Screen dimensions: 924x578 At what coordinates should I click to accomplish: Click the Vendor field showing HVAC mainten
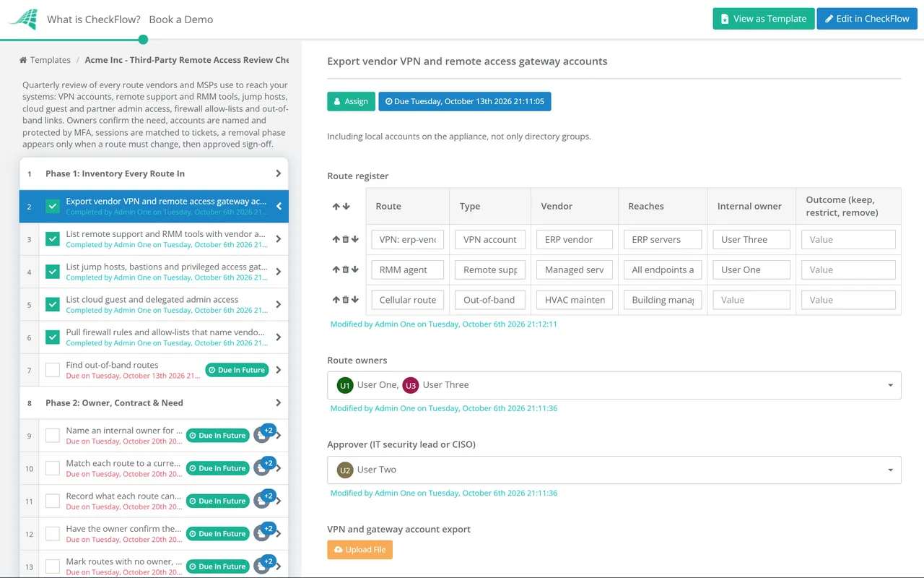click(575, 300)
